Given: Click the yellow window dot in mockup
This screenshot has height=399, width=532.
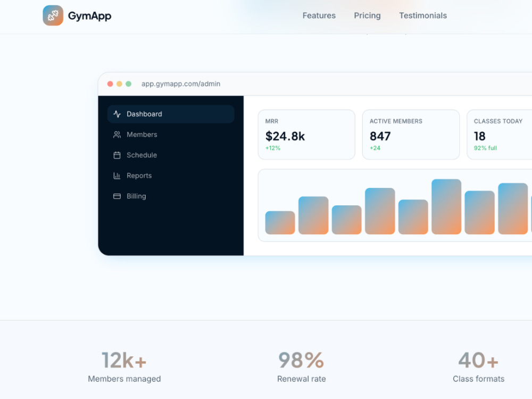Looking at the screenshot, I should [x=119, y=84].
